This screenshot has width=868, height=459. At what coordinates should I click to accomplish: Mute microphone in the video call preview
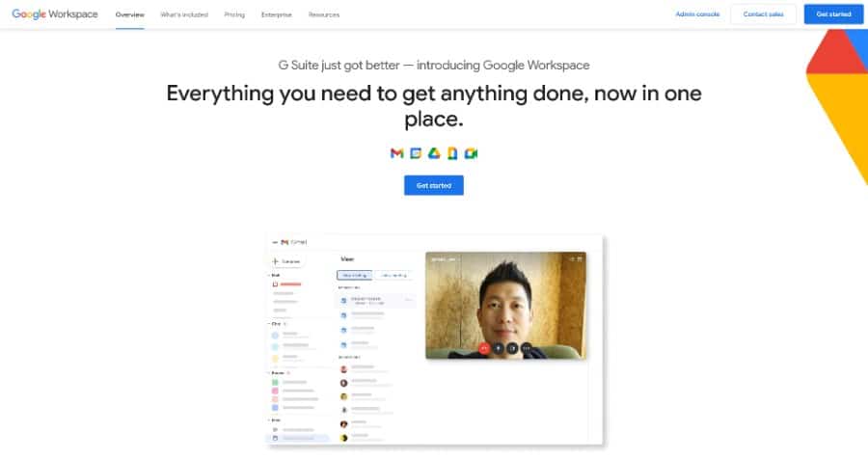point(499,348)
